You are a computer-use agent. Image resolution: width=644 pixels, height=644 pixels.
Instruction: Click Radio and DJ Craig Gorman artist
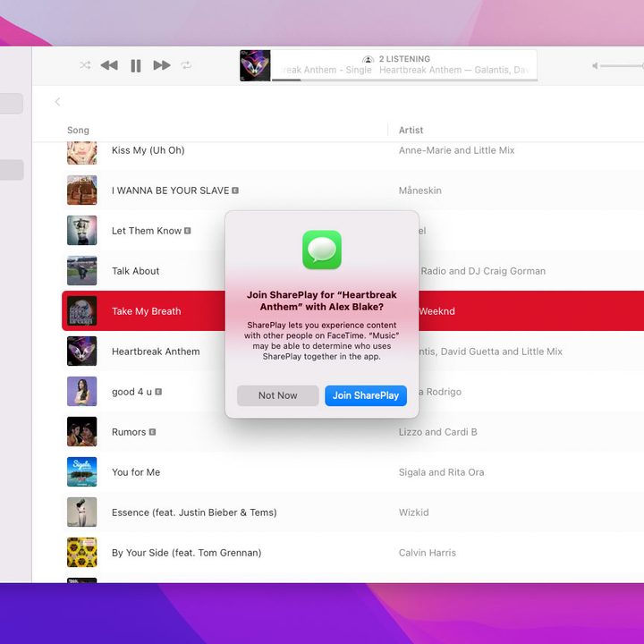pyautogui.click(x=483, y=271)
